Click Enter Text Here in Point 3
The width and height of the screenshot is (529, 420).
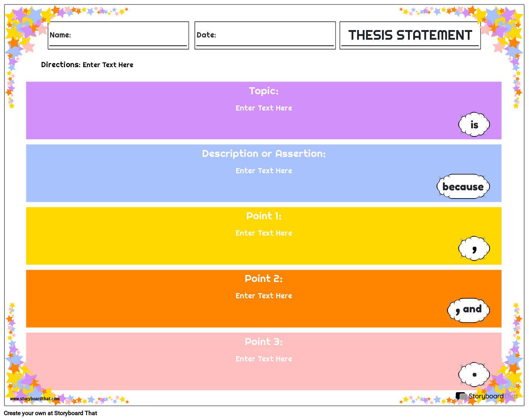264,359
